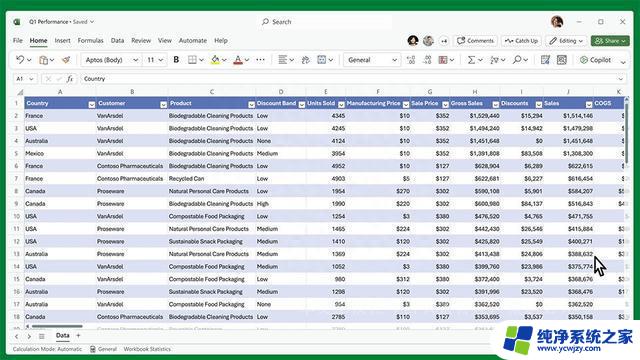640x360 pixels.
Task: Click the green Share button
Action: pos(610,41)
